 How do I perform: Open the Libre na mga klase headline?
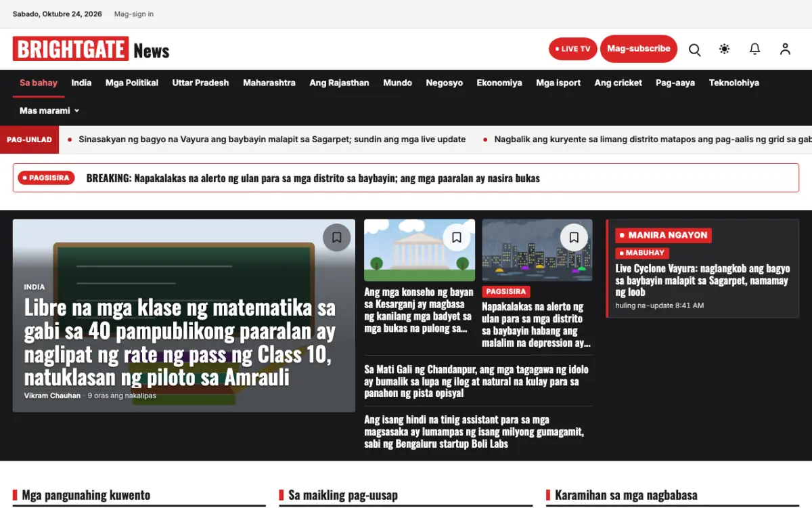pos(180,342)
